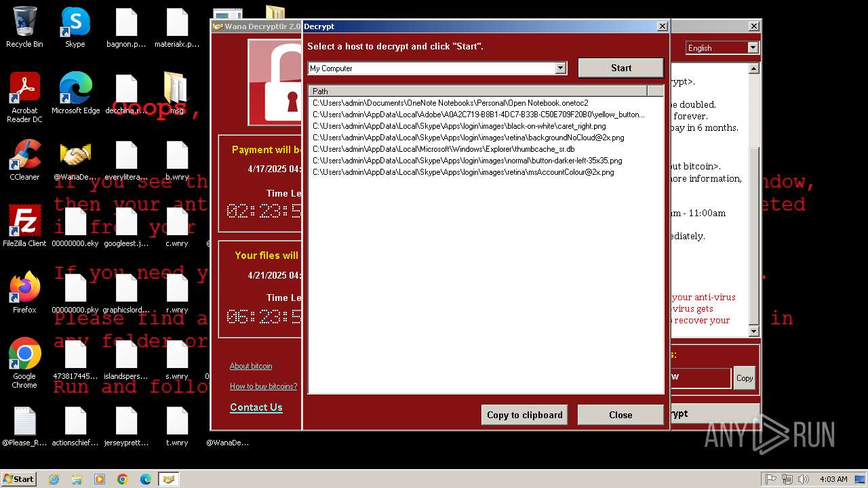Click the Path column header

pyautogui.click(x=478, y=91)
